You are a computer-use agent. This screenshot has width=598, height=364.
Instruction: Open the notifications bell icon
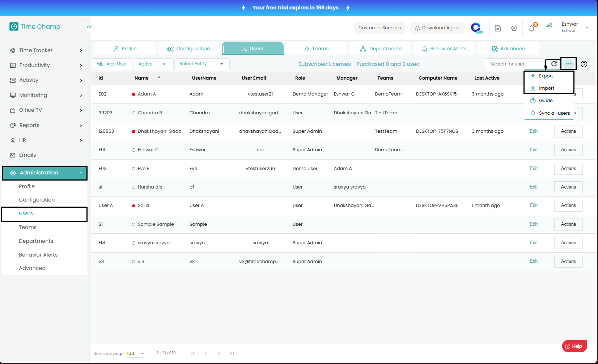531,28
